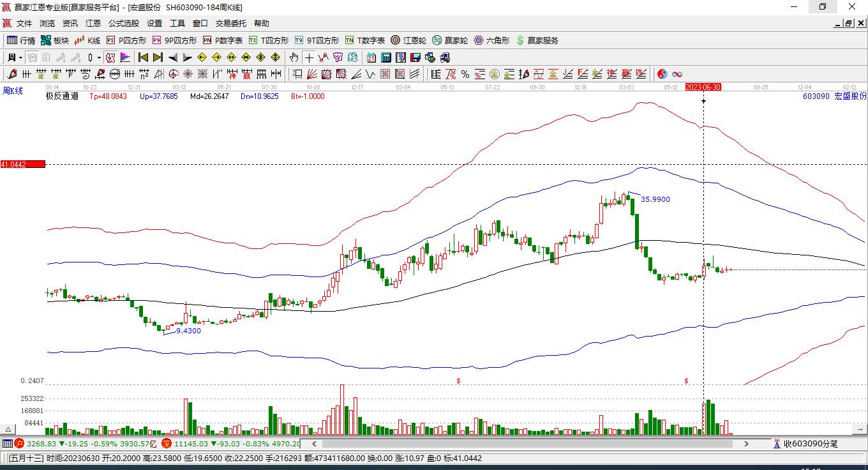Open the 浏览 menu
This screenshot has width=868, height=470.
pyautogui.click(x=47, y=24)
